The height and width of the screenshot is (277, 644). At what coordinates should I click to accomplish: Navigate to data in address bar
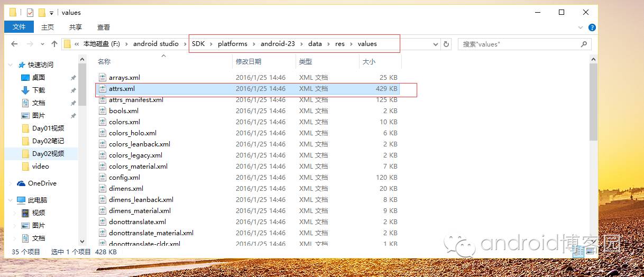click(315, 44)
